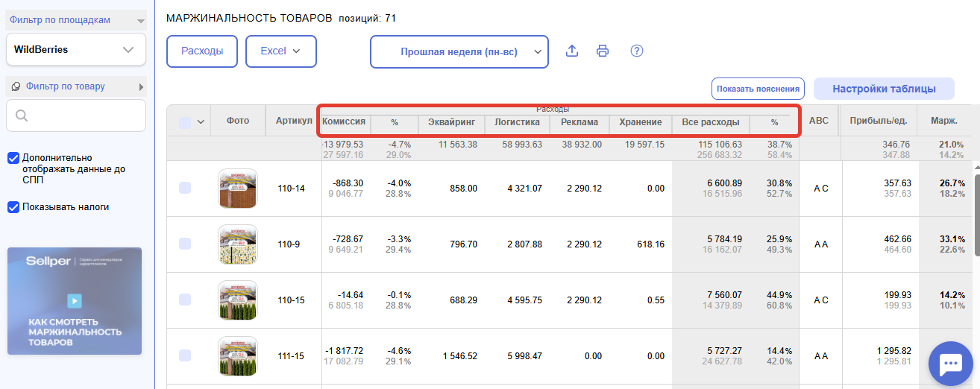Uncheck the show taxes checkbox
This screenshot has width=980, height=389.
pyautogui.click(x=13, y=207)
